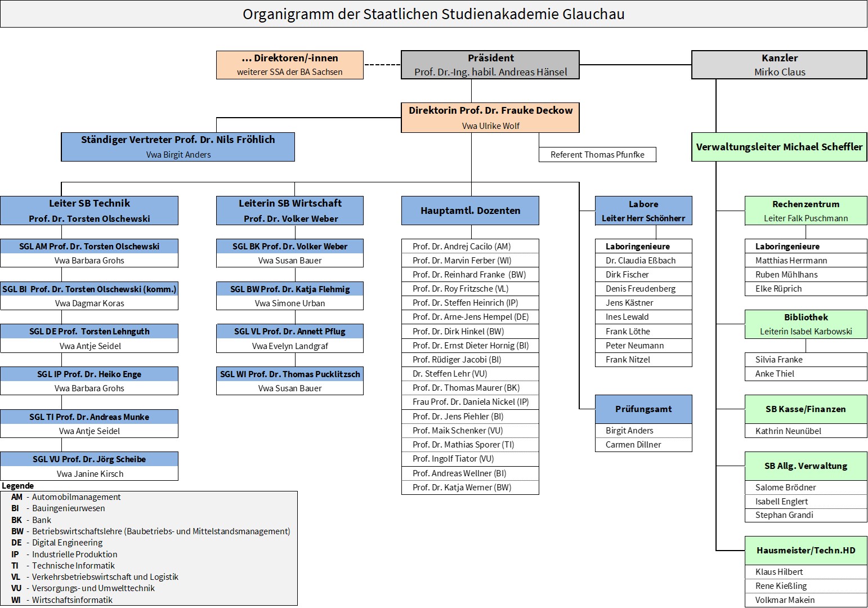
Task: Click Frau Prof. Dr. Daniela Nickel (IP)
Action: [471, 401]
